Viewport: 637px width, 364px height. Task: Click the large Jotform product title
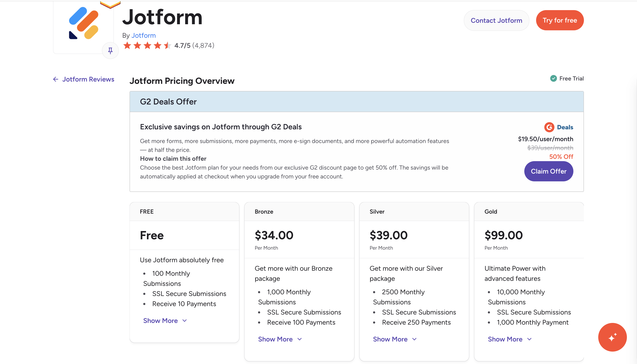pos(162,17)
